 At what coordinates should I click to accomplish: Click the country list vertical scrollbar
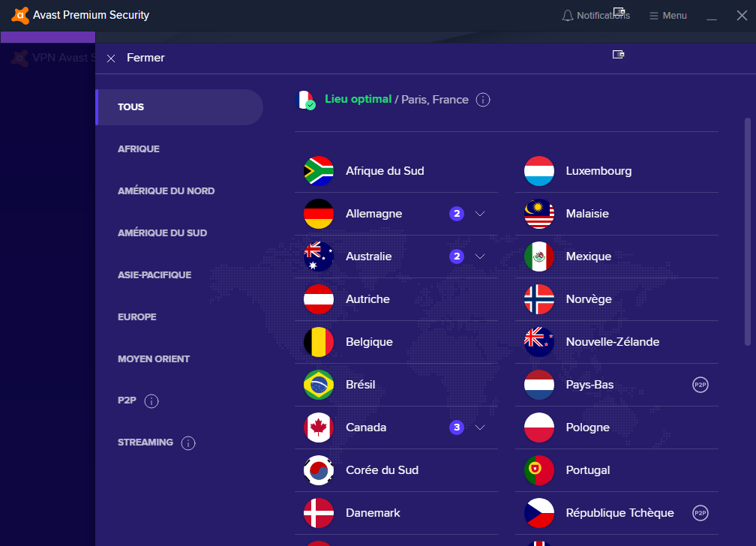point(747,232)
